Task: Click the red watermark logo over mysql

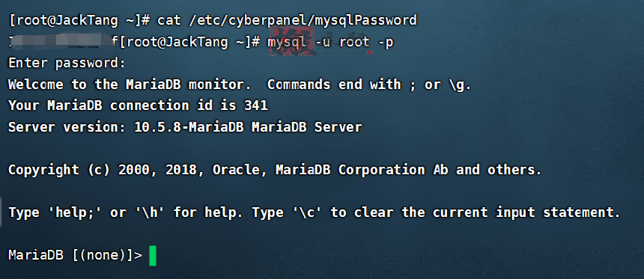Action: (296, 42)
